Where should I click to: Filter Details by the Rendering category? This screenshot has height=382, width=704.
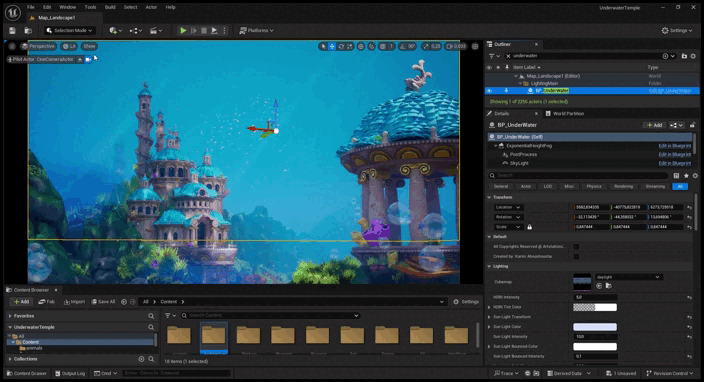tap(623, 186)
